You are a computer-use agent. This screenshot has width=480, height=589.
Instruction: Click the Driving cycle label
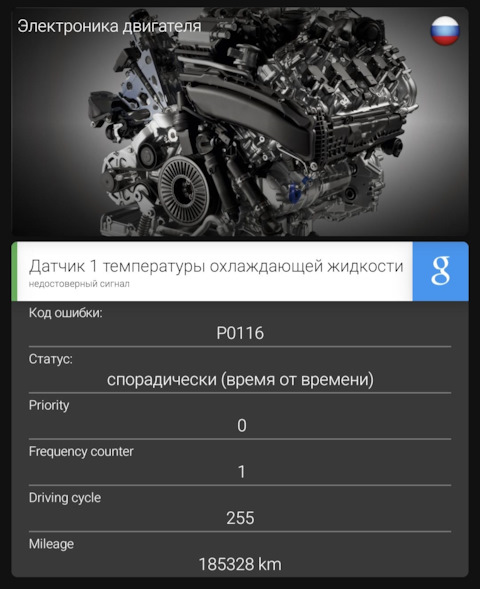click(x=65, y=498)
